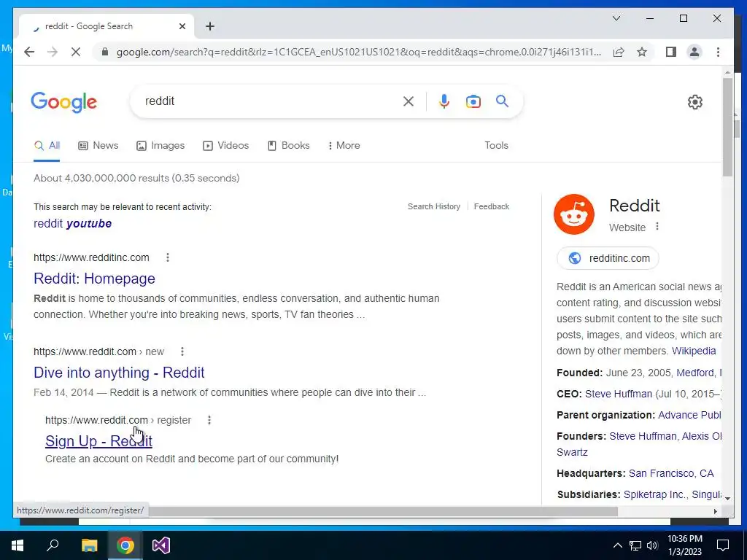747x560 pixels.
Task: Click the Steve Huffman CEO link
Action: pyautogui.click(x=619, y=394)
